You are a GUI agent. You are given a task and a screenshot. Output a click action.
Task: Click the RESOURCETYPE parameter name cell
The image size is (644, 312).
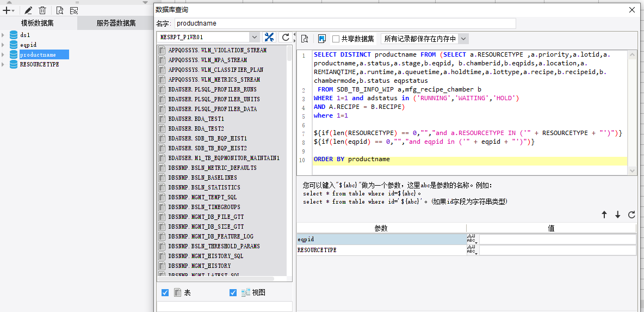[x=381, y=250]
